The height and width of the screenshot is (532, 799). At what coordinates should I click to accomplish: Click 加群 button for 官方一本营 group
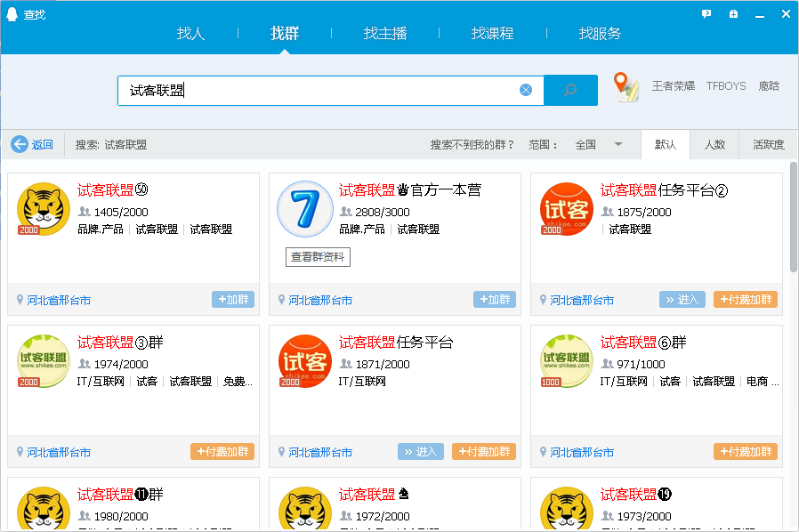click(495, 300)
